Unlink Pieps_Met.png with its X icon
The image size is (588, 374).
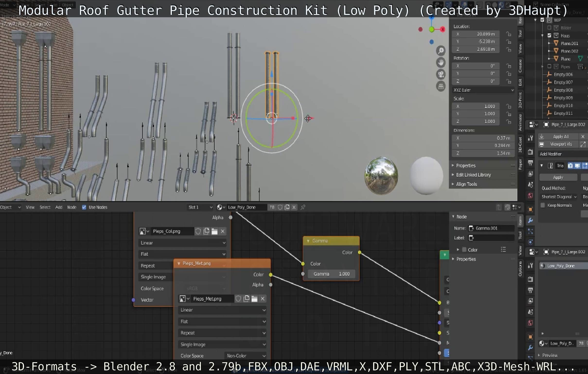click(x=263, y=299)
